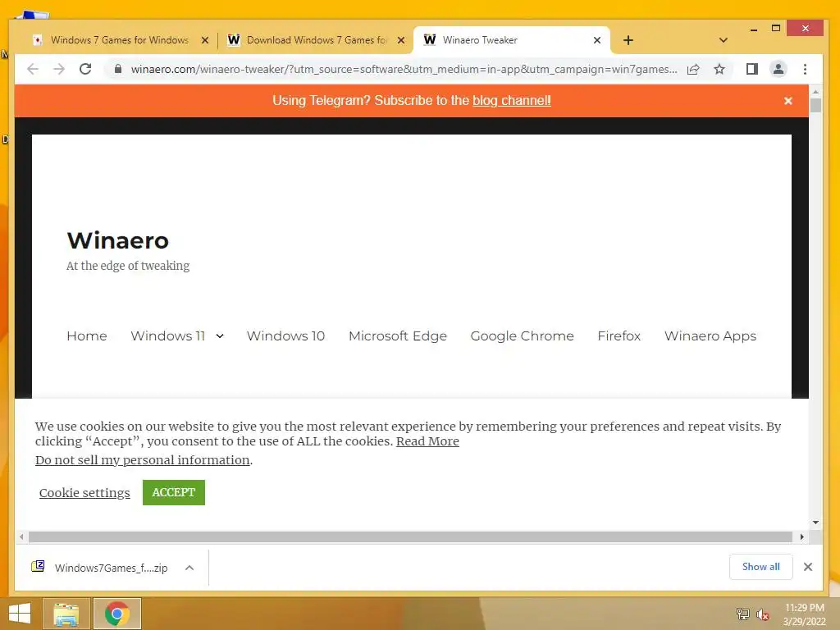Viewport: 840px width, 630px height.
Task: Open the Chrome profile avatar menu
Action: 778,69
